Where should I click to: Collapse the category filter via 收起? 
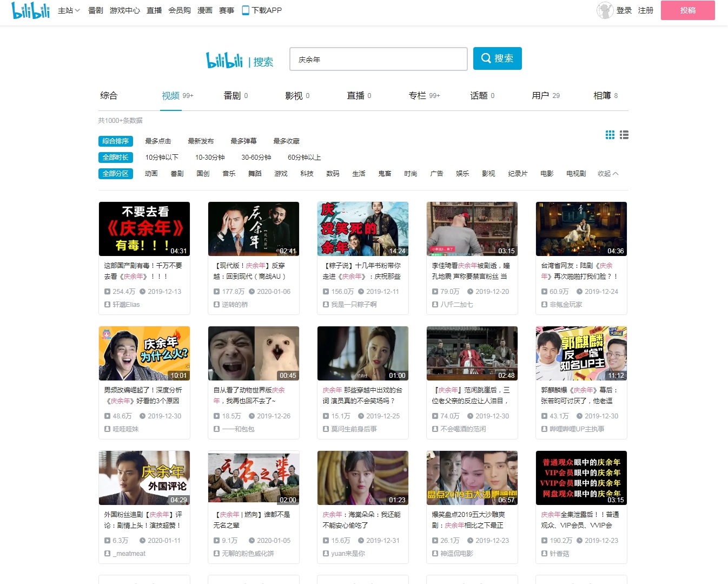point(608,174)
